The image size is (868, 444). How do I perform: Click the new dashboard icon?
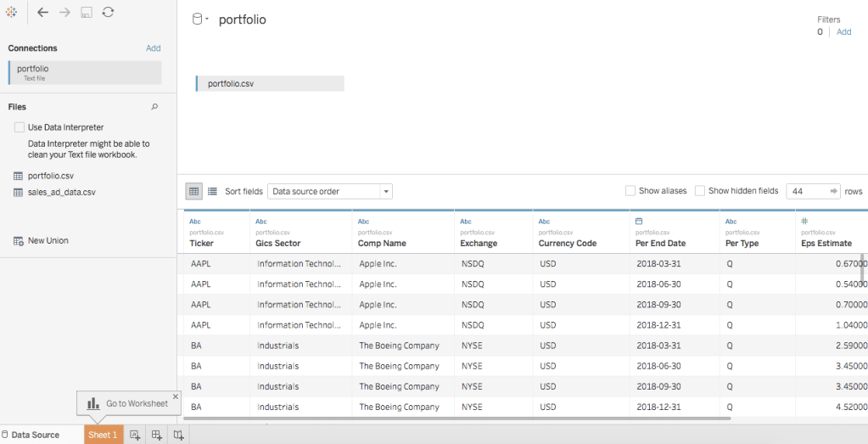pyautogui.click(x=156, y=435)
